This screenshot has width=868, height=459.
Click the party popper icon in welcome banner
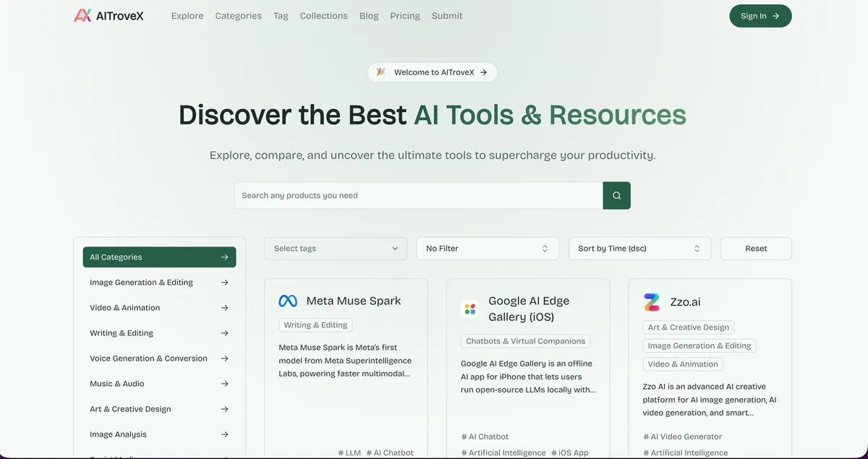381,72
